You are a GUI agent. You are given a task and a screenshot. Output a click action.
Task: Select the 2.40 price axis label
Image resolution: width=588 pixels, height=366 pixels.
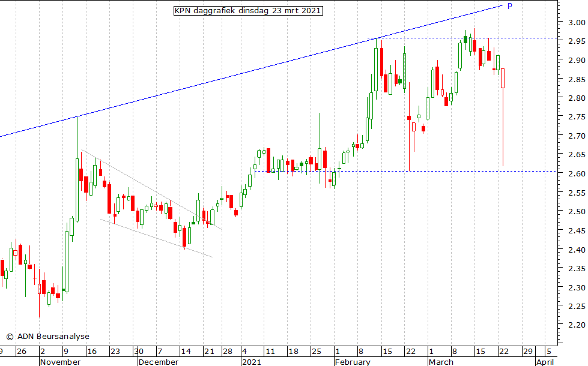[x=577, y=250]
